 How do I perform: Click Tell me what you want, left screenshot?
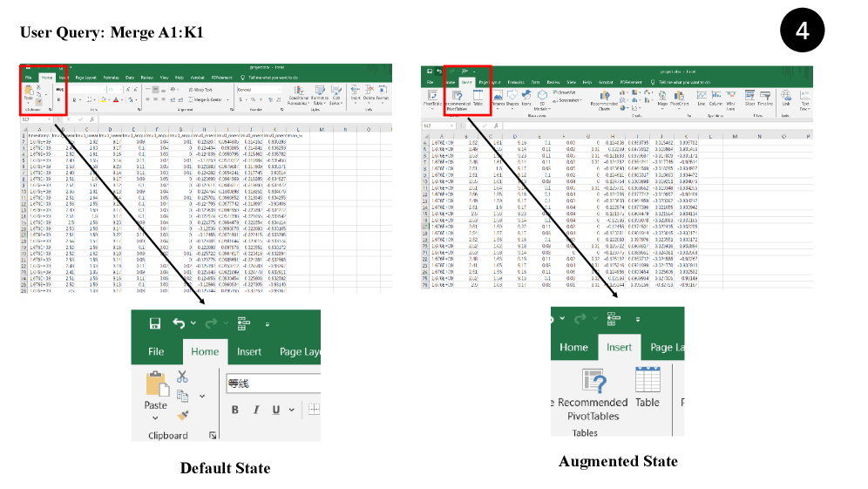273,78
